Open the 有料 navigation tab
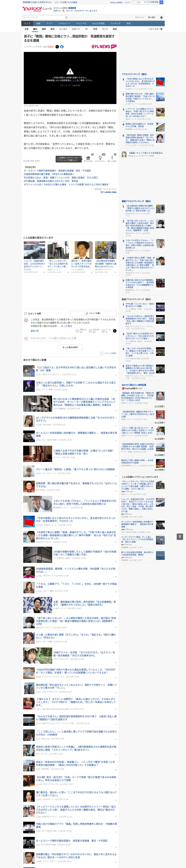The image size is (186, 868). [128, 24]
